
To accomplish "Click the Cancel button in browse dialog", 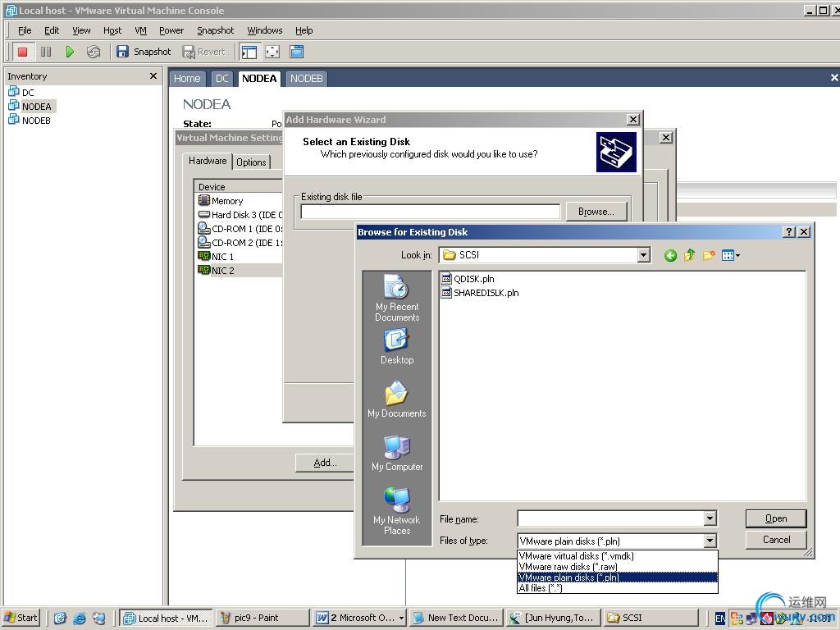I will click(x=776, y=540).
